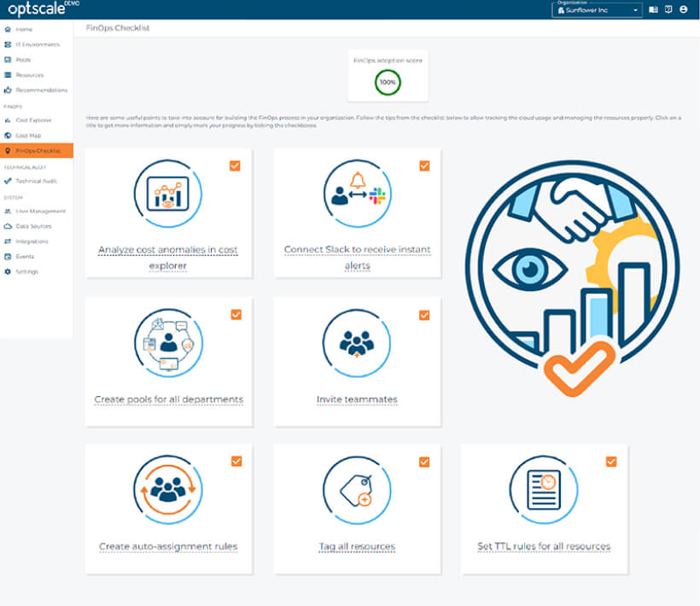Open Technical Audit in the sidebar
The image size is (700, 606).
click(37, 181)
